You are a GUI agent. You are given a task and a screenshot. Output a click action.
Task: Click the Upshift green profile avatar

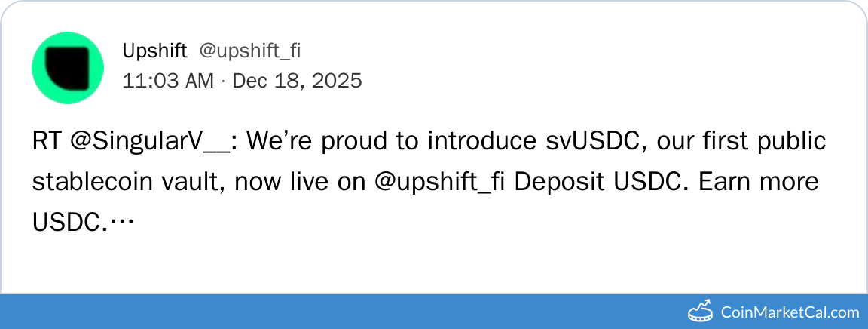coord(68,67)
